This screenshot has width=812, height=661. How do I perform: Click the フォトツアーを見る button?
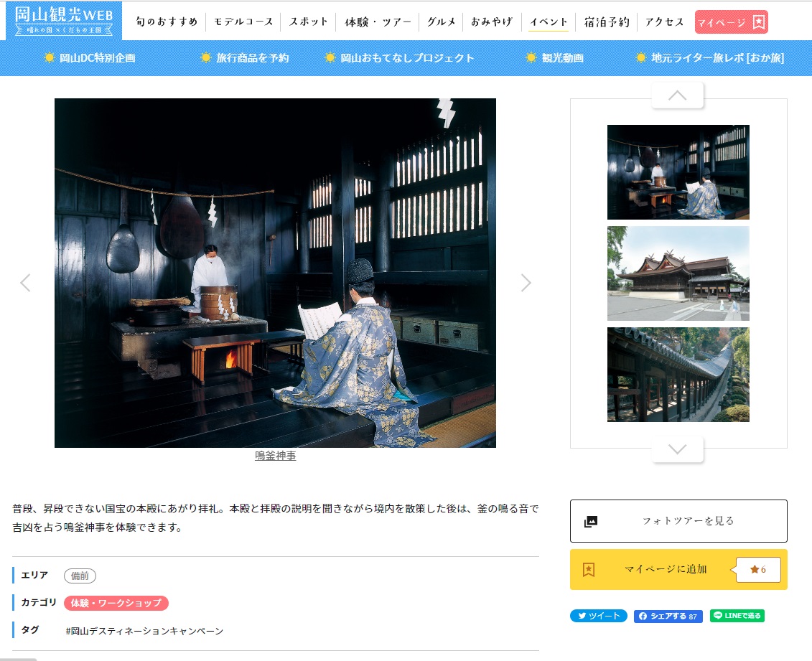678,521
